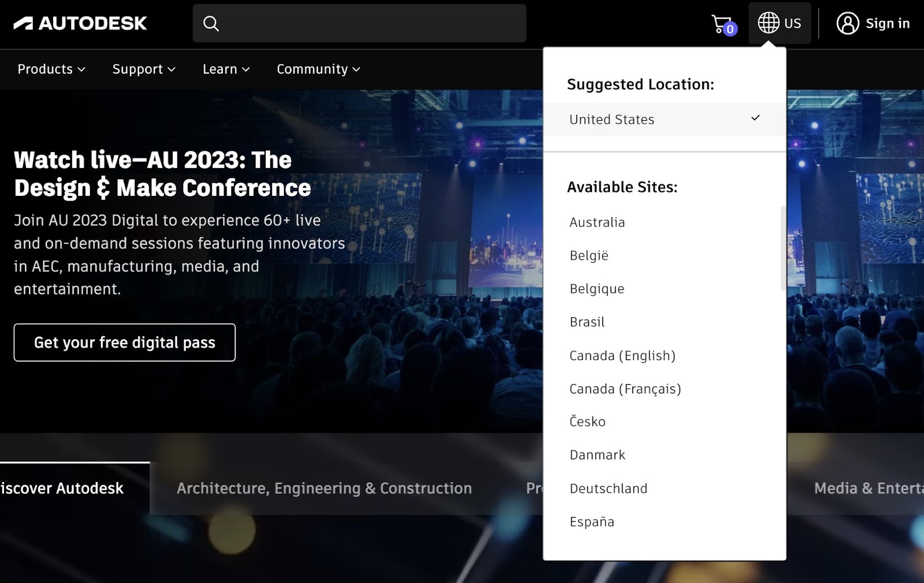Open the Products menu
Viewport: 924px width, 583px height.
pyautogui.click(x=51, y=69)
